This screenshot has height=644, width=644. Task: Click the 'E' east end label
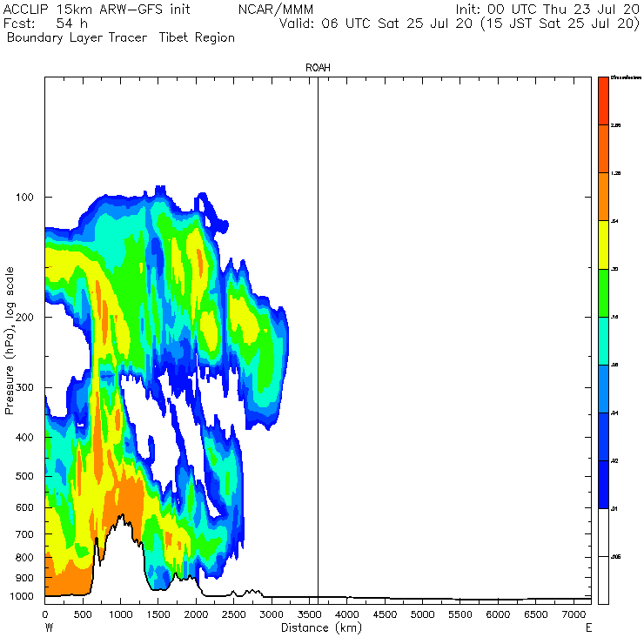pos(588,628)
